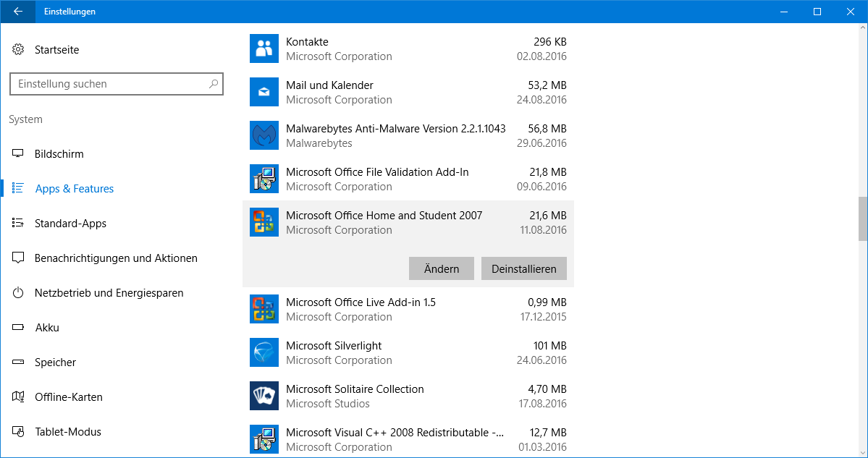This screenshot has height=458, width=868.
Task: Focus the Einstellung suchen search field
Action: click(117, 84)
